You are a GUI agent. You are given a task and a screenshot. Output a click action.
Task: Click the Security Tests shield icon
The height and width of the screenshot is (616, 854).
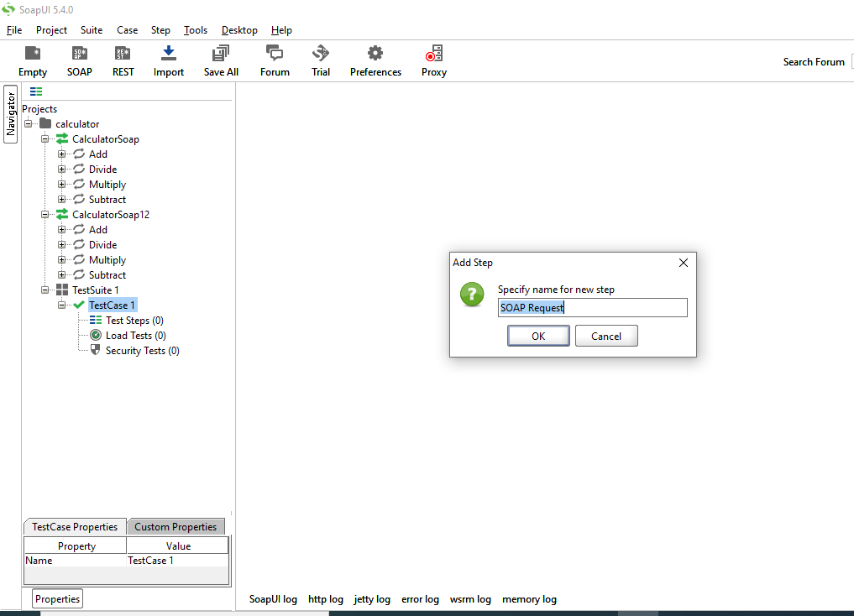point(96,350)
